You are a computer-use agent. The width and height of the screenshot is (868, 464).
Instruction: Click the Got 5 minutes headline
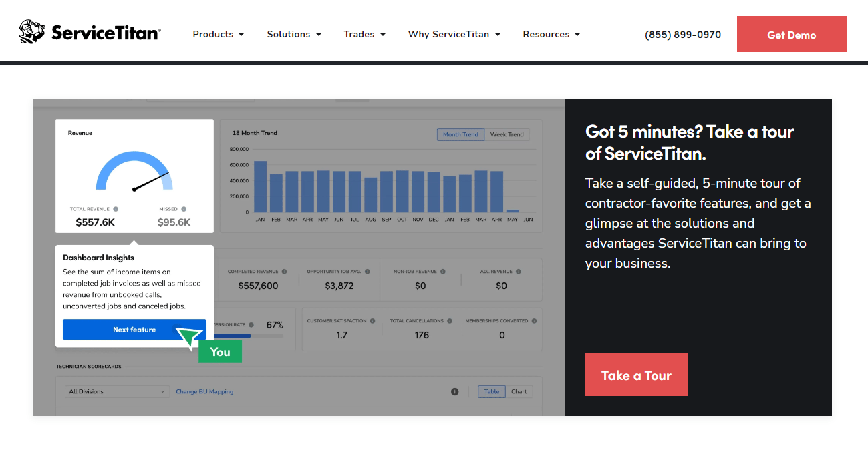click(690, 142)
